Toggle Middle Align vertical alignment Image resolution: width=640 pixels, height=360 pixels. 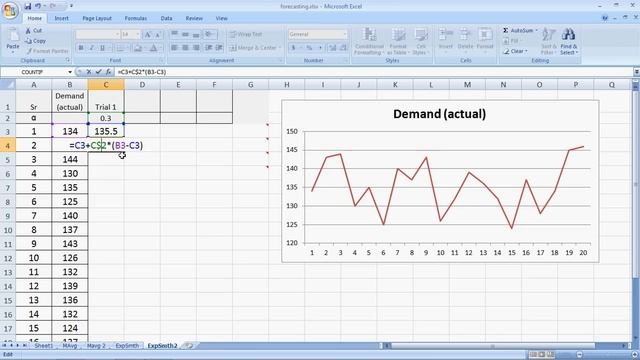point(185,34)
